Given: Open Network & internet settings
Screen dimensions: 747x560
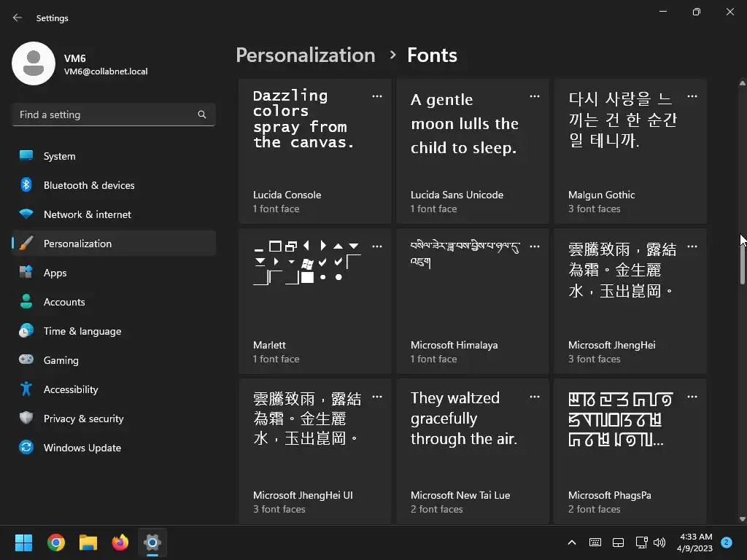Looking at the screenshot, I should pyautogui.click(x=114, y=214).
